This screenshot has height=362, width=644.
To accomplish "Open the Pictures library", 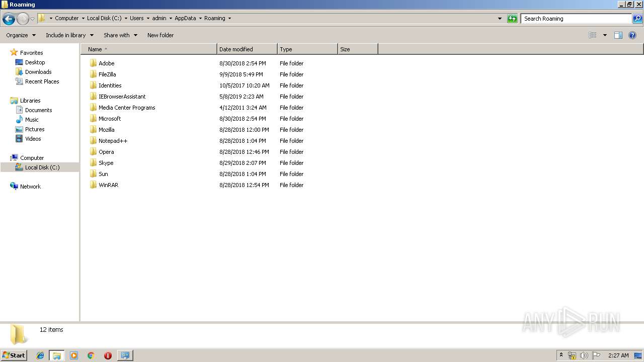I will pyautogui.click(x=35, y=129).
